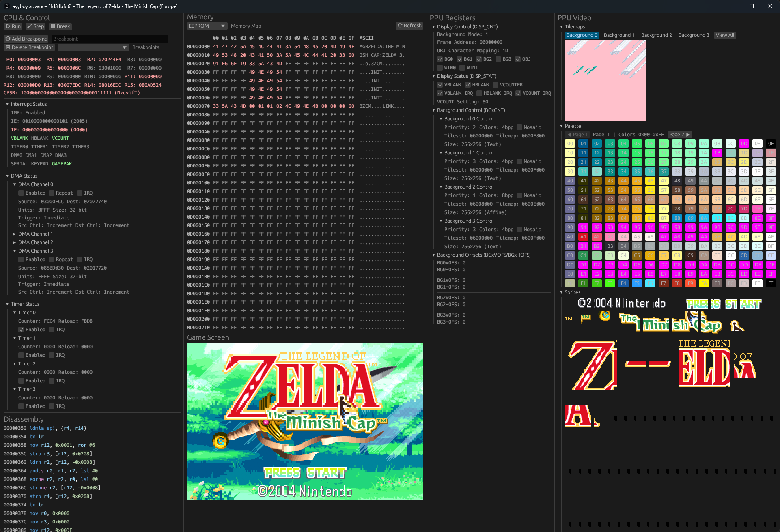The image size is (780, 532).
Task: Switch to Background 2 tilemap tab
Action: point(656,35)
